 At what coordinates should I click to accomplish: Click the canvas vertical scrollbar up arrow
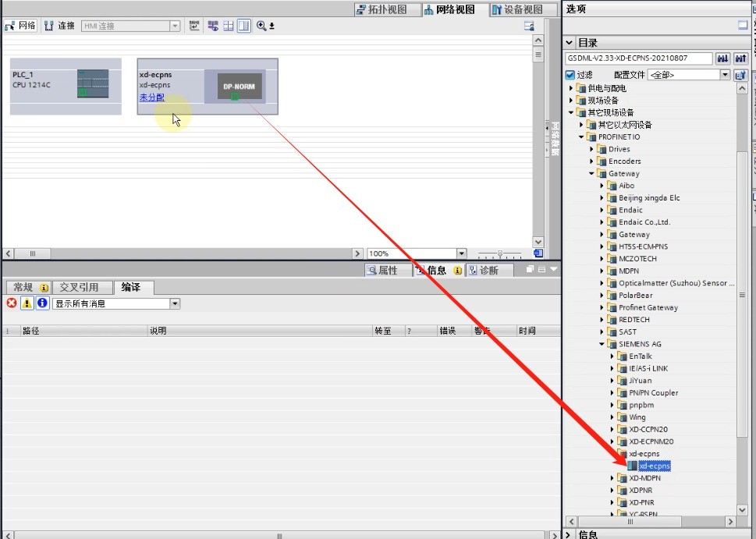tap(538, 41)
